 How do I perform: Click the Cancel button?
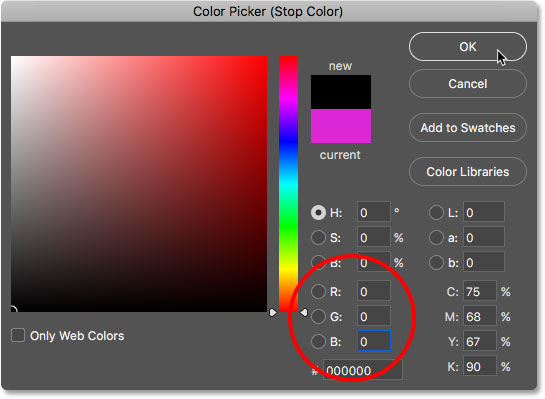coord(467,84)
